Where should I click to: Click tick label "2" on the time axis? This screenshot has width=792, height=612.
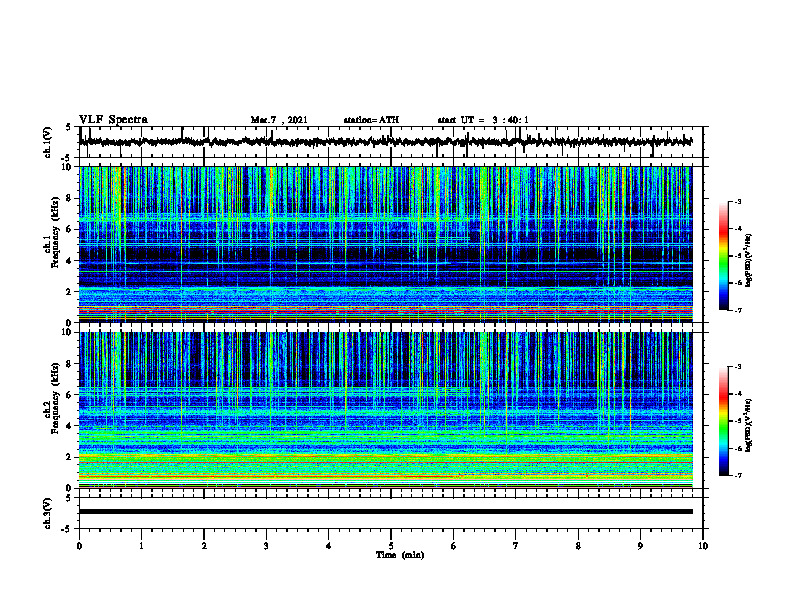click(204, 546)
